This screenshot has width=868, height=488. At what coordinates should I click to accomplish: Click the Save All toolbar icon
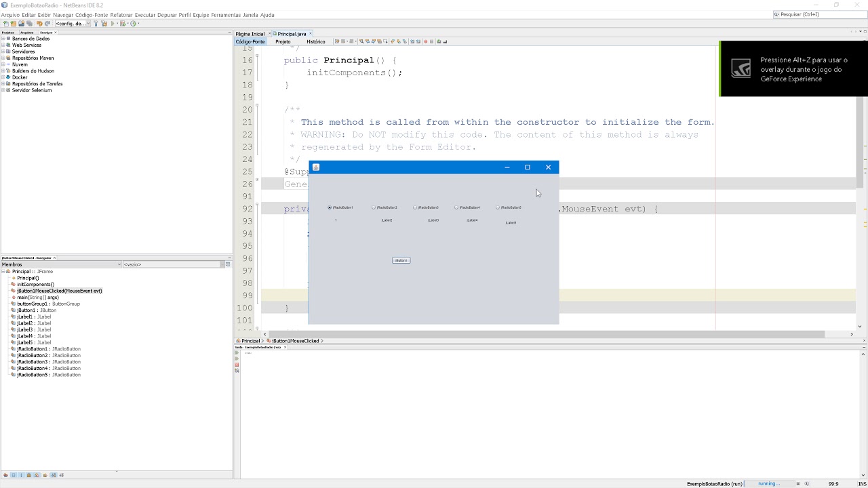coord(29,24)
